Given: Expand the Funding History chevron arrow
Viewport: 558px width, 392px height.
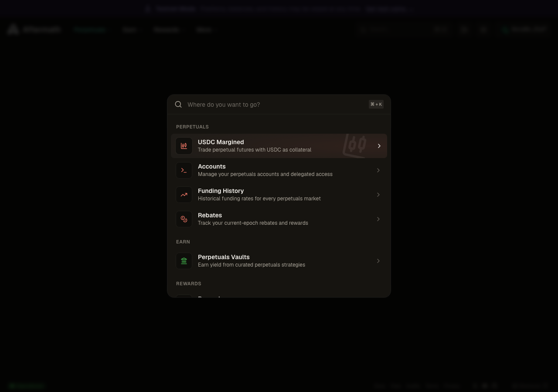Looking at the screenshot, I should click(378, 195).
